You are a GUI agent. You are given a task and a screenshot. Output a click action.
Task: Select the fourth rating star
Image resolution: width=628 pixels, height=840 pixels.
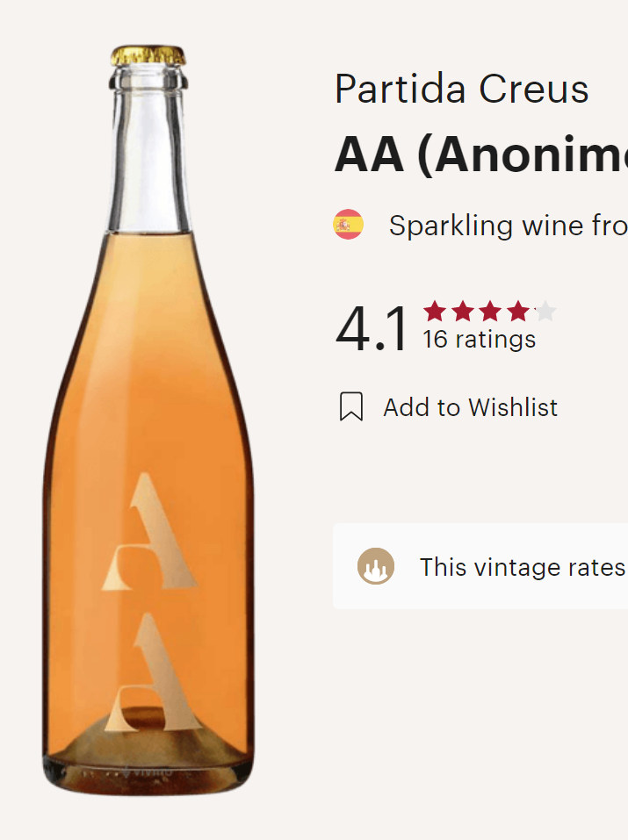tap(518, 311)
